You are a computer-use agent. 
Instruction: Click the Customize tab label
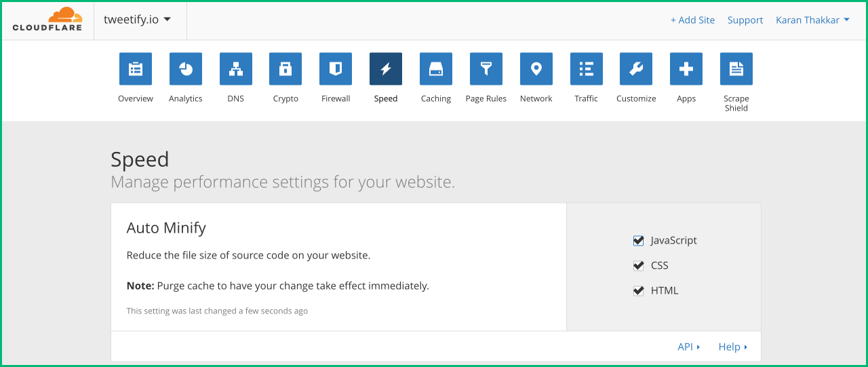click(x=636, y=98)
